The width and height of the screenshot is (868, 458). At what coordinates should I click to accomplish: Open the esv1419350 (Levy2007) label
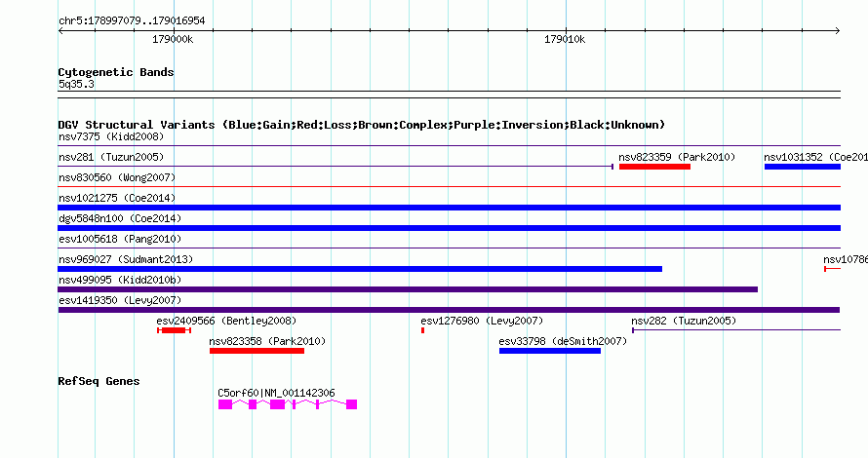tap(120, 300)
